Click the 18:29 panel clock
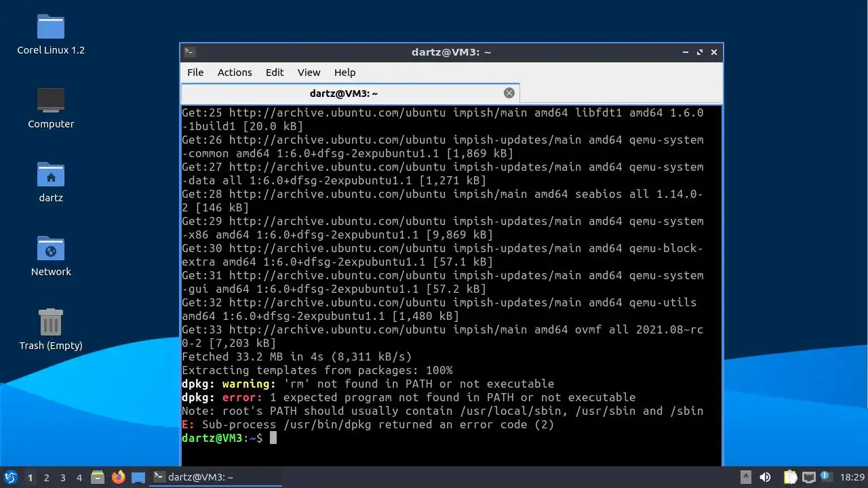868x488 pixels. click(852, 477)
